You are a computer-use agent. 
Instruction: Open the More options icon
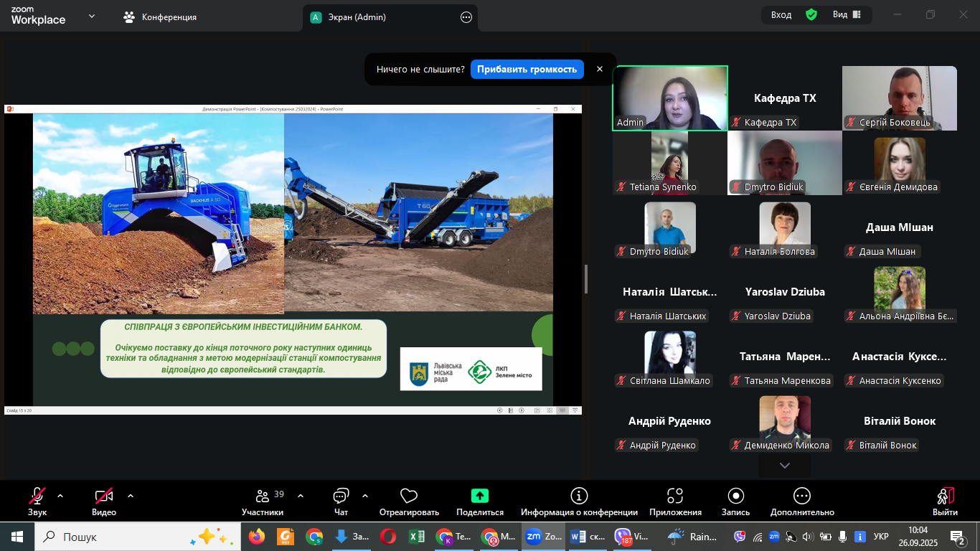point(802,496)
